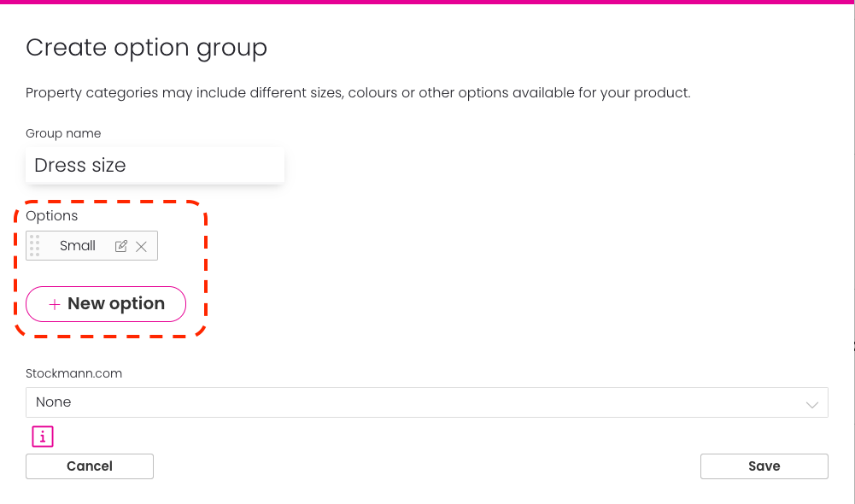Cancel creating the option group
This screenshot has width=855, height=504.
pyautogui.click(x=90, y=466)
